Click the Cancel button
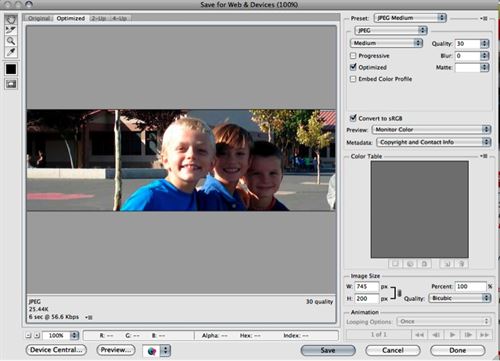Viewport: 500px width, 361px height. coord(393,350)
